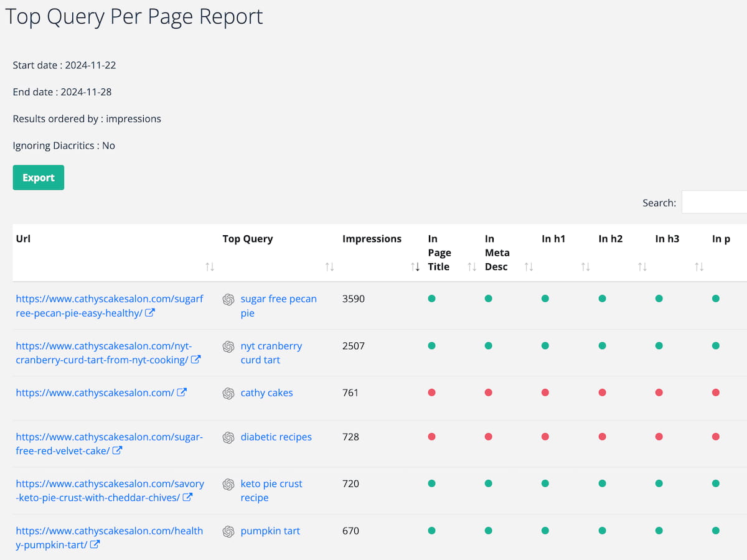The width and height of the screenshot is (747, 560).
Task: Sort table by Url column arrows
Action: [210, 267]
